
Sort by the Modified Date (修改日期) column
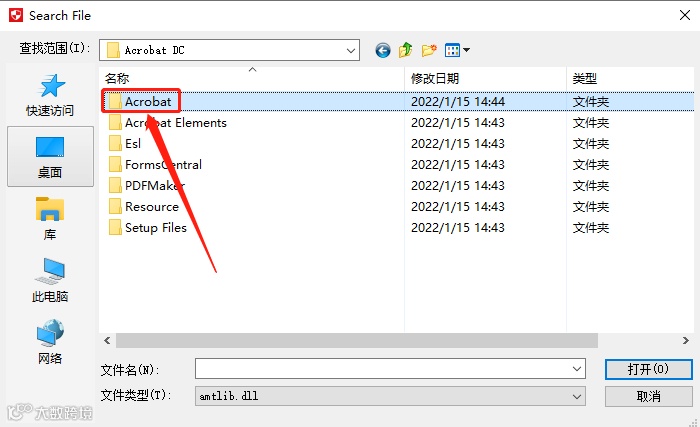pos(485,79)
